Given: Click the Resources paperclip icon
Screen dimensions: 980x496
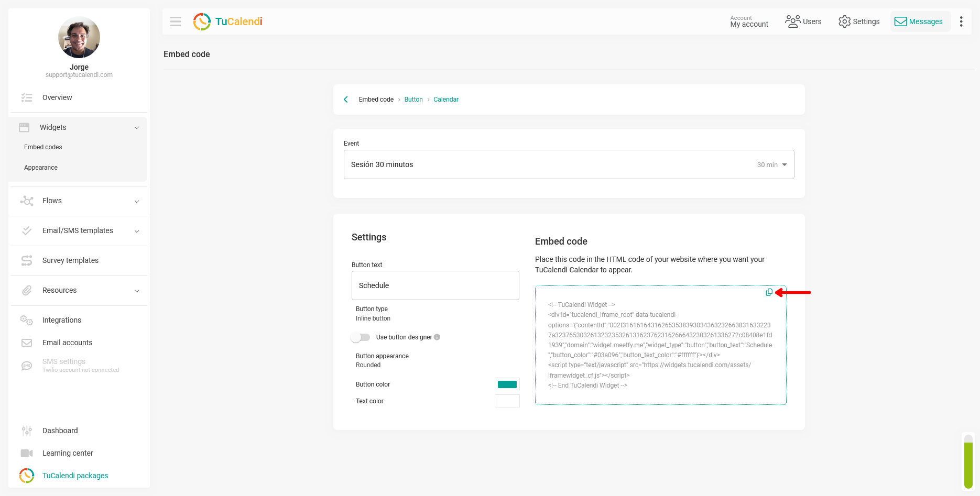Looking at the screenshot, I should click(x=27, y=290).
